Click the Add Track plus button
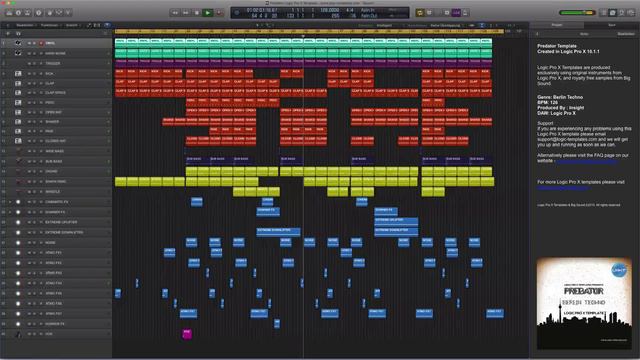The image size is (640, 360). [x=8, y=33]
